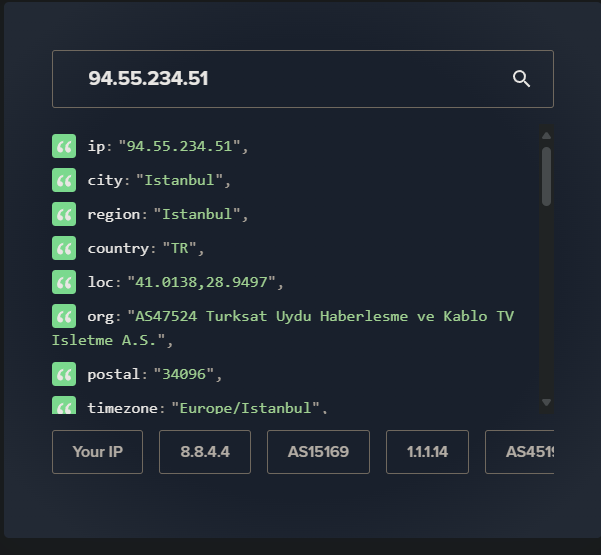Viewport: 601px width, 555px height.
Task: Click the results scrollbar thumb
Action: pyautogui.click(x=546, y=176)
